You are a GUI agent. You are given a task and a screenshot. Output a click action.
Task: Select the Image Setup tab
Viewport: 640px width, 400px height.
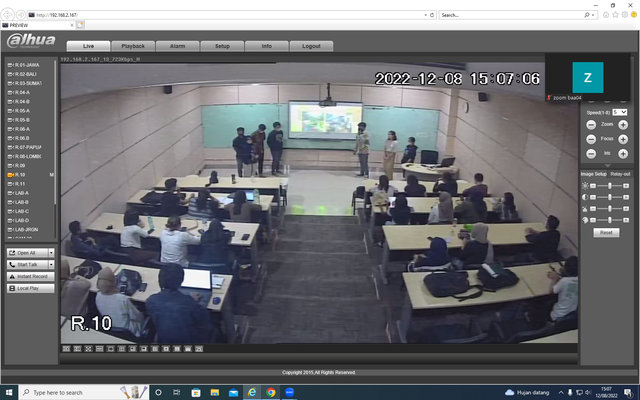(593, 174)
